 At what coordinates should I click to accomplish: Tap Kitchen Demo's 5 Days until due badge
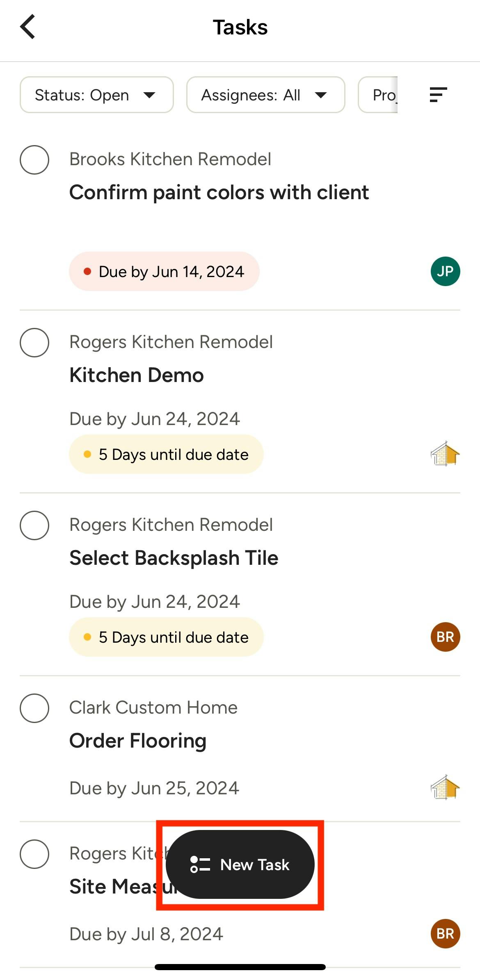tap(166, 454)
